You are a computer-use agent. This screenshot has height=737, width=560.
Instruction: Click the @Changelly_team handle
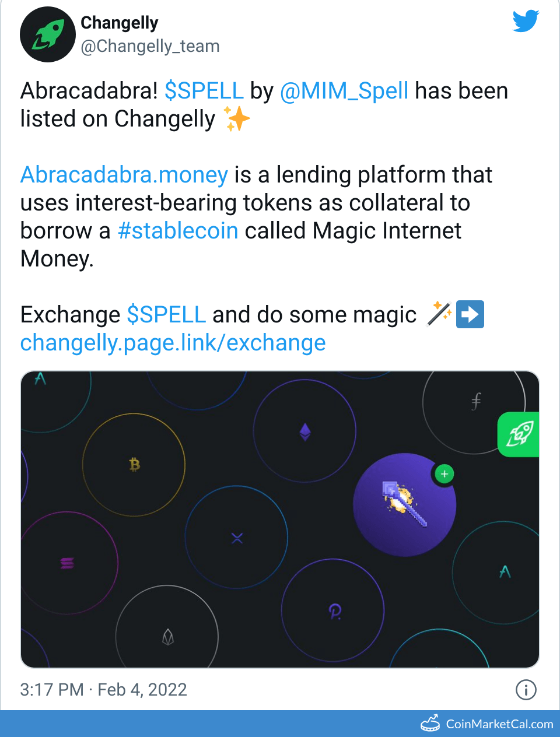150,46
